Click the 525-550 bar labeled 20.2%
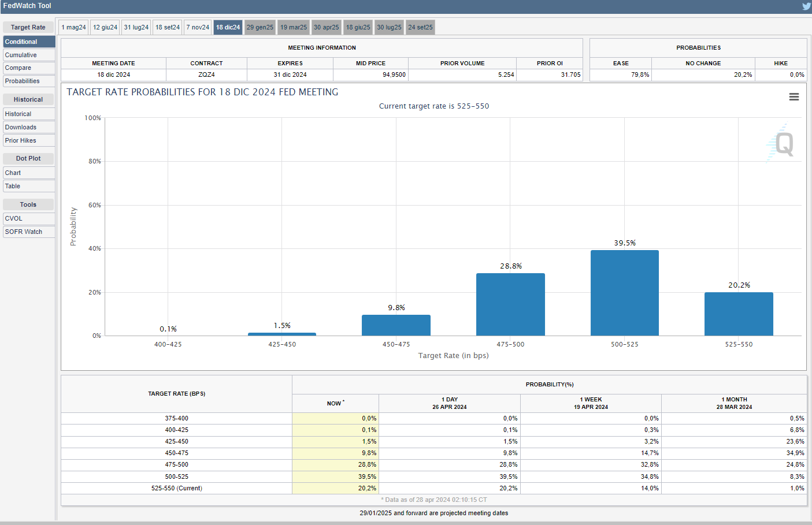Image resolution: width=812 pixels, height=525 pixels. [x=739, y=314]
